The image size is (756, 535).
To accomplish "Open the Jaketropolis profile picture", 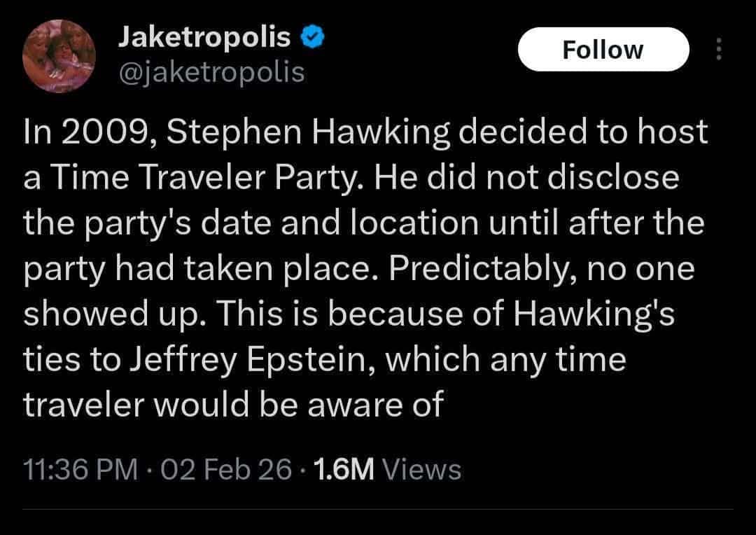I will pyautogui.click(x=55, y=53).
